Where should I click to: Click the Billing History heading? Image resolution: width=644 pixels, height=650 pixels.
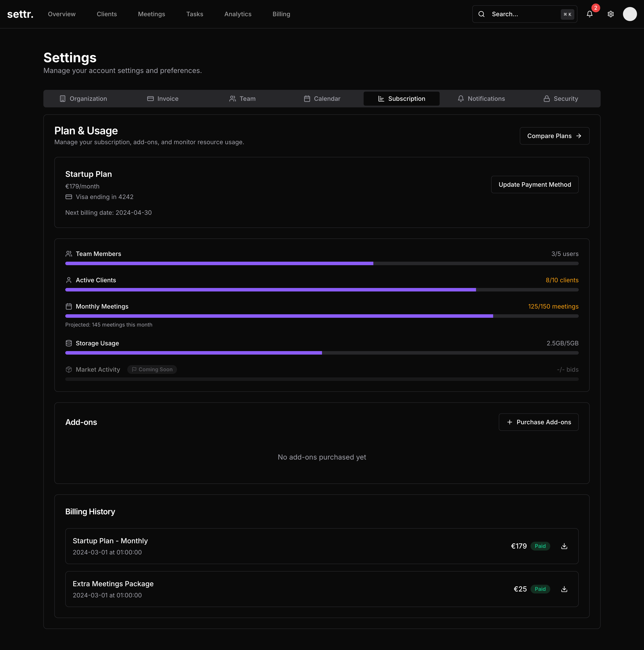90,511
